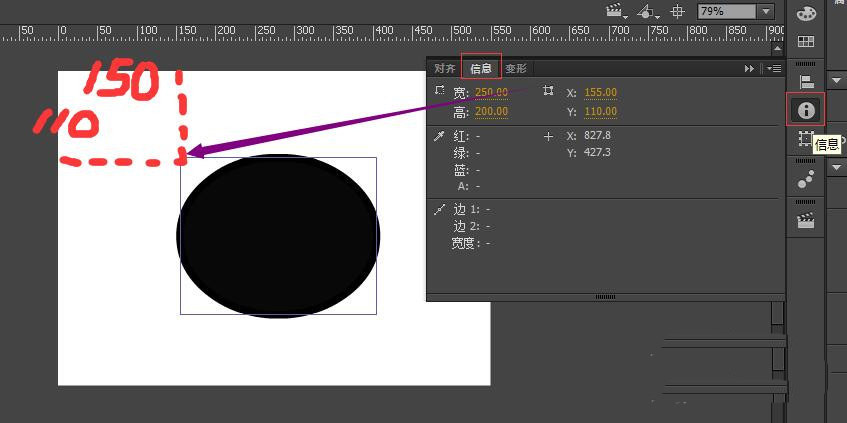Click the 绿 (green) color readout label
Image resolution: width=847 pixels, height=423 pixels.
[x=461, y=154]
